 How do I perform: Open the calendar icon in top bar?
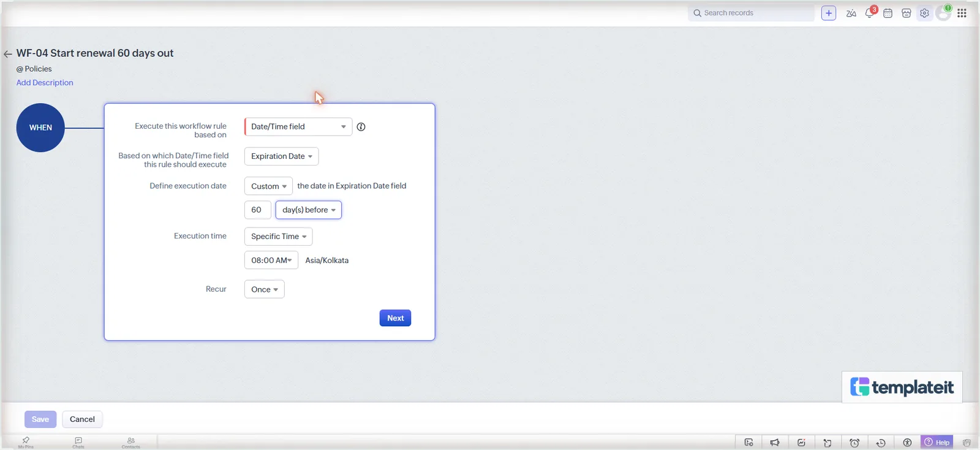(888, 13)
